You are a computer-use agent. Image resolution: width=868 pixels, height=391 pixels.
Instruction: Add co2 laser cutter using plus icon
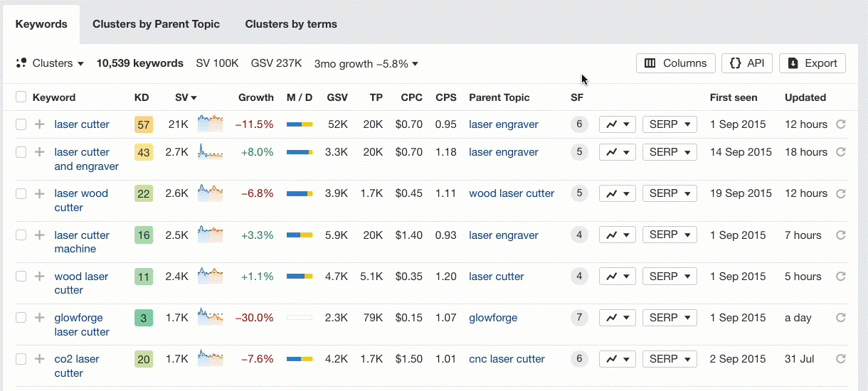[x=40, y=359]
